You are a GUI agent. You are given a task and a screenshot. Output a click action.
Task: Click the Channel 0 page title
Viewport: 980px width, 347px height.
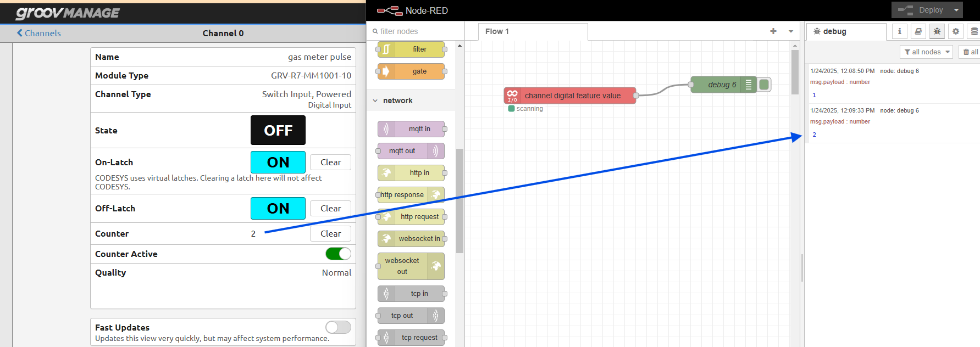point(223,33)
